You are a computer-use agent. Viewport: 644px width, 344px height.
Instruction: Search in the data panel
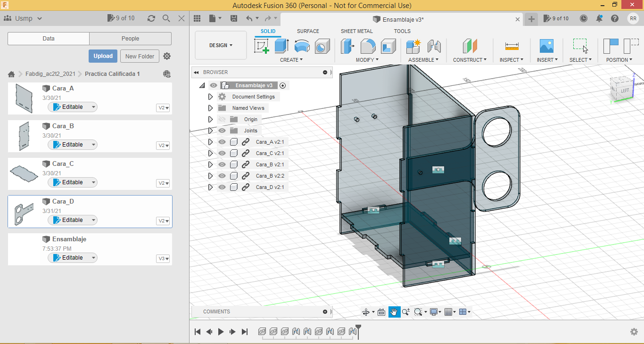[x=166, y=18]
